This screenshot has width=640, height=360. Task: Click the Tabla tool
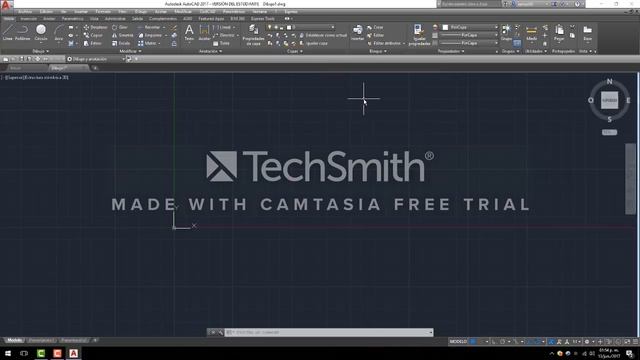221,43
